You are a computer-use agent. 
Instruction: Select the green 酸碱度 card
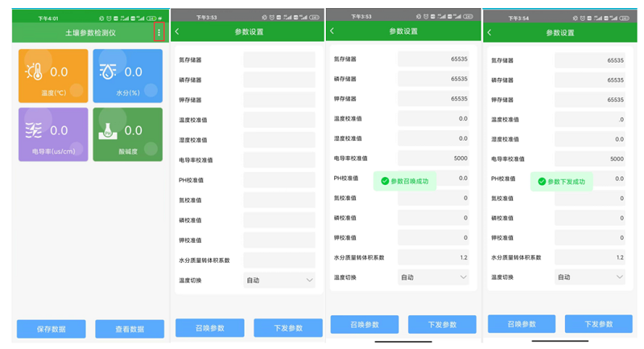pyautogui.click(x=128, y=134)
